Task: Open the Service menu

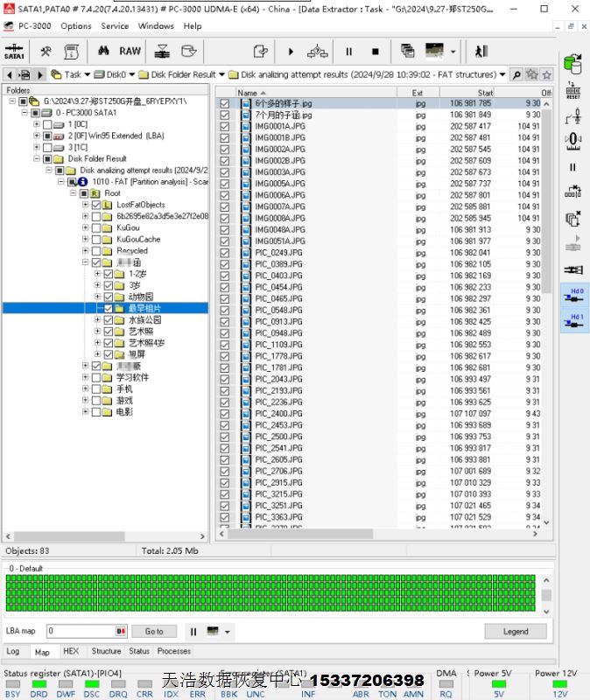Action: click(x=115, y=25)
